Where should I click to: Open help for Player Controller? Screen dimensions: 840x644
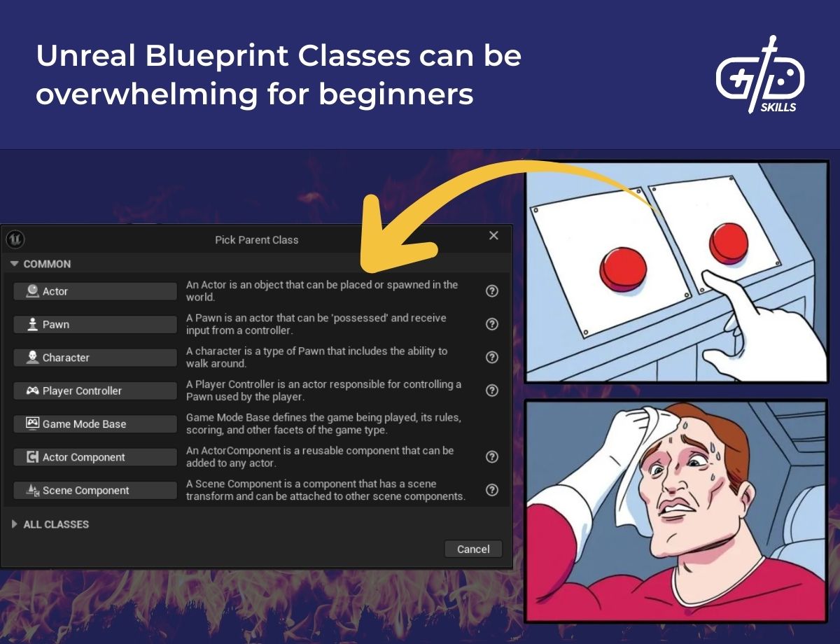[491, 391]
